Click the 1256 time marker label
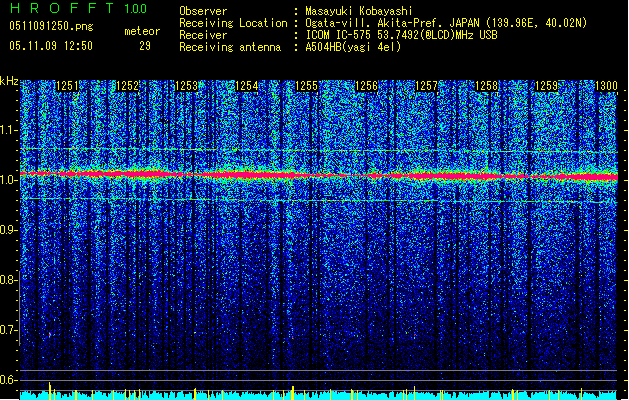 click(367, 86)
